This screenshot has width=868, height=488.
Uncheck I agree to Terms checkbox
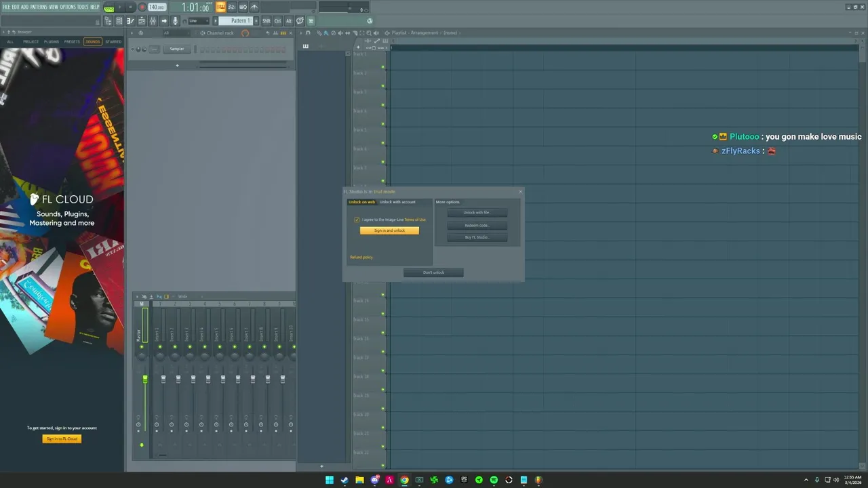click(x=357, y=220)
